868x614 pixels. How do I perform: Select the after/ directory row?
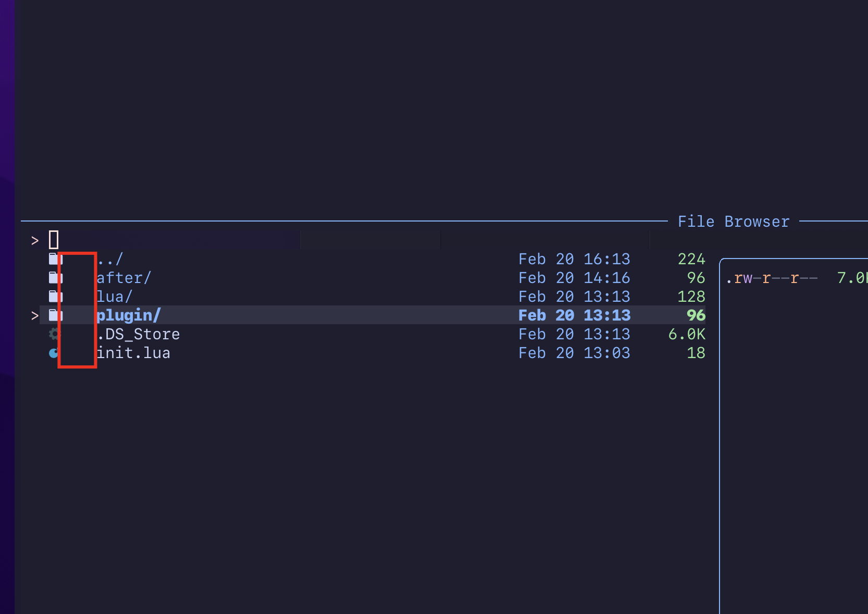tap(124, 277)
